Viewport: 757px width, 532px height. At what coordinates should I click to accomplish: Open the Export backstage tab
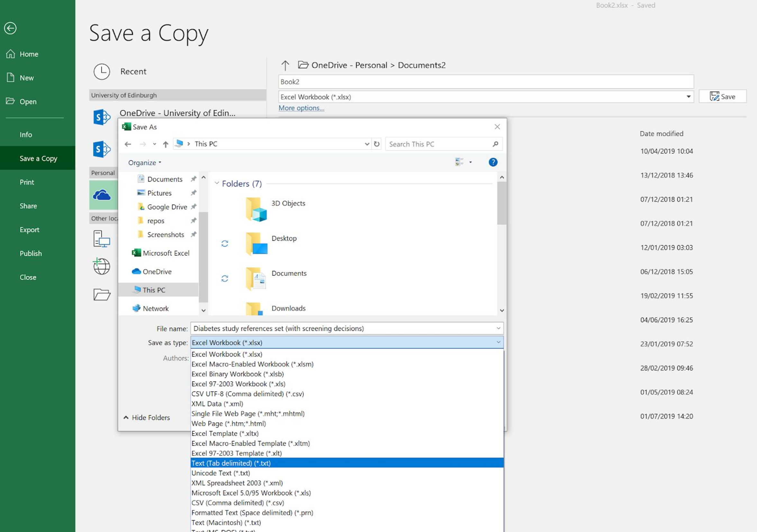click(29, 230)
